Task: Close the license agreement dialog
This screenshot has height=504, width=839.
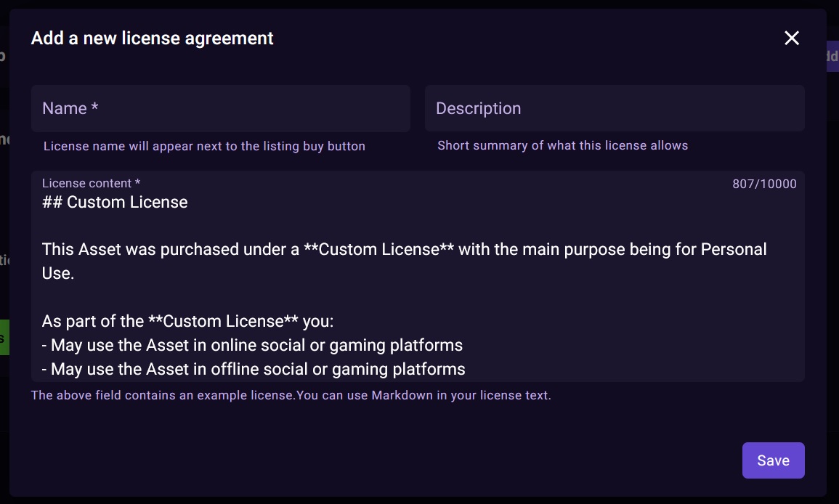Action: (x=792, y=38)
